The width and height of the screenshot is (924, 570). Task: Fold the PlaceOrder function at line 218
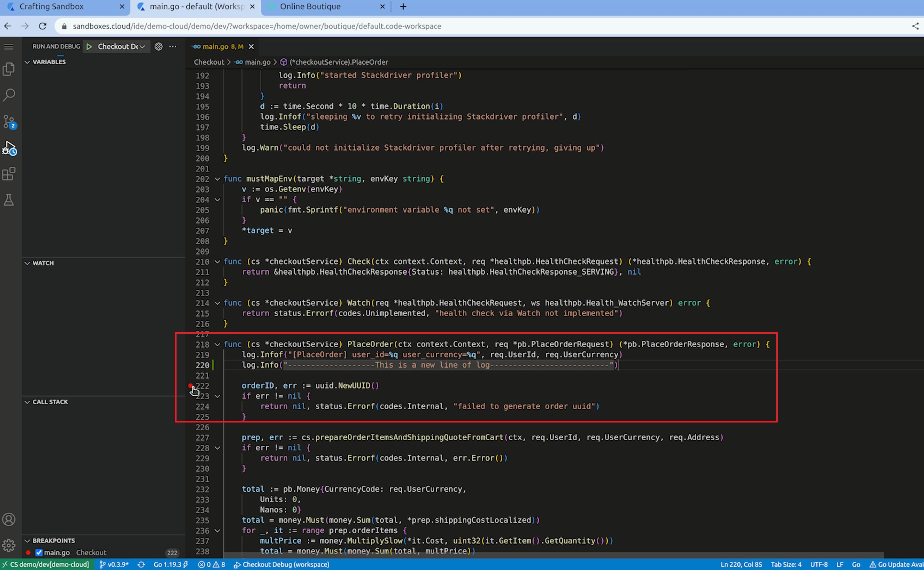pyautogui.click(x=217, y=344)
